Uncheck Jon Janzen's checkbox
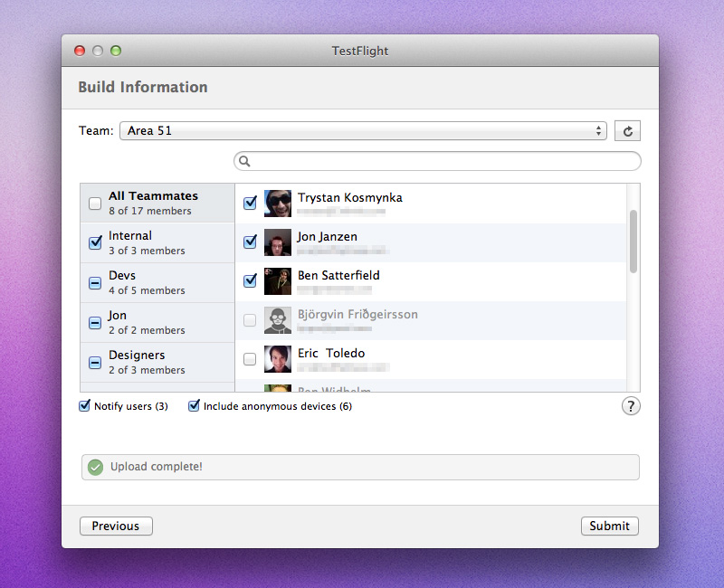This screenshot has height=588, width=724. pos(251,241)
